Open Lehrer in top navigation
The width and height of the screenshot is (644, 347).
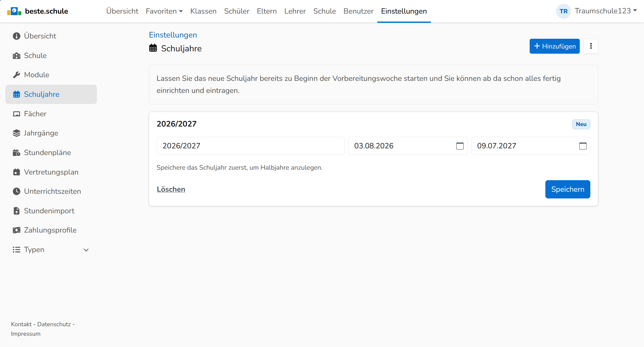[295, 11]
